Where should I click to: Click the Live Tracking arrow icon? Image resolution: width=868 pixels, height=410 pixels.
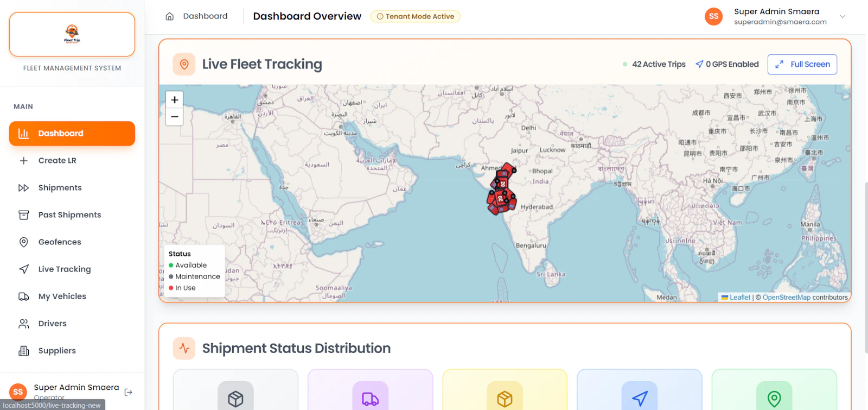coord(23,269)
